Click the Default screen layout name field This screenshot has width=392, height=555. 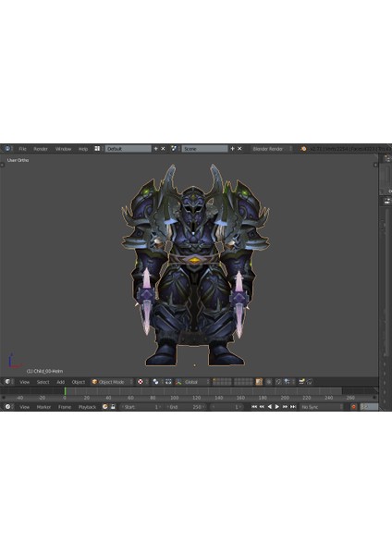pos(129,149)
